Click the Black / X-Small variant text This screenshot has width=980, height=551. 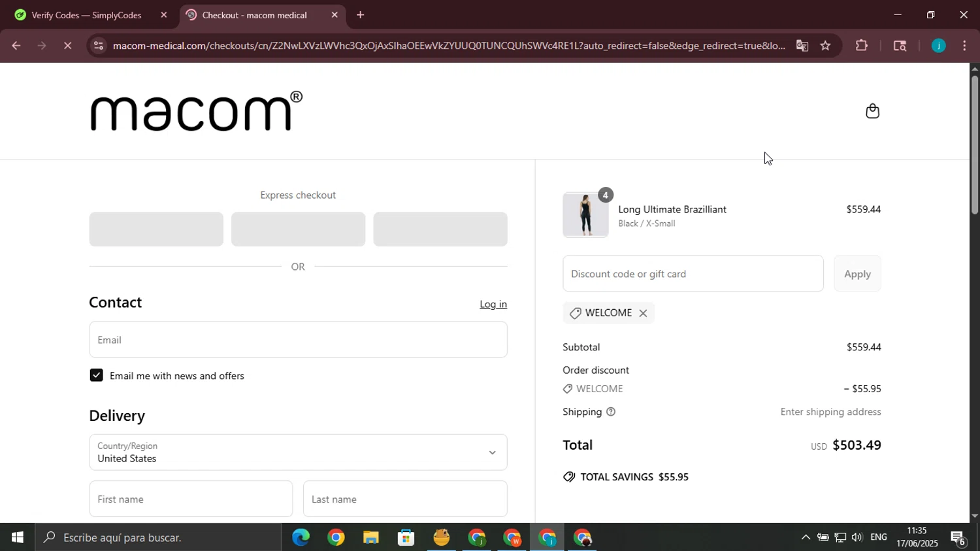click(x=647, y=224)
